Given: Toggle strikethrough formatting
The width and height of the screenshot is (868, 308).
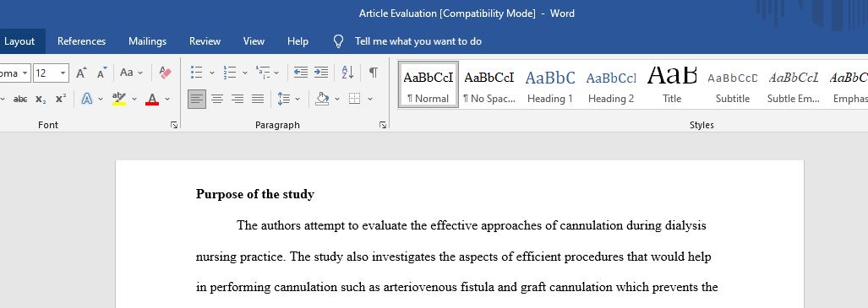Looking at the screenshot, I should point(20,99).
